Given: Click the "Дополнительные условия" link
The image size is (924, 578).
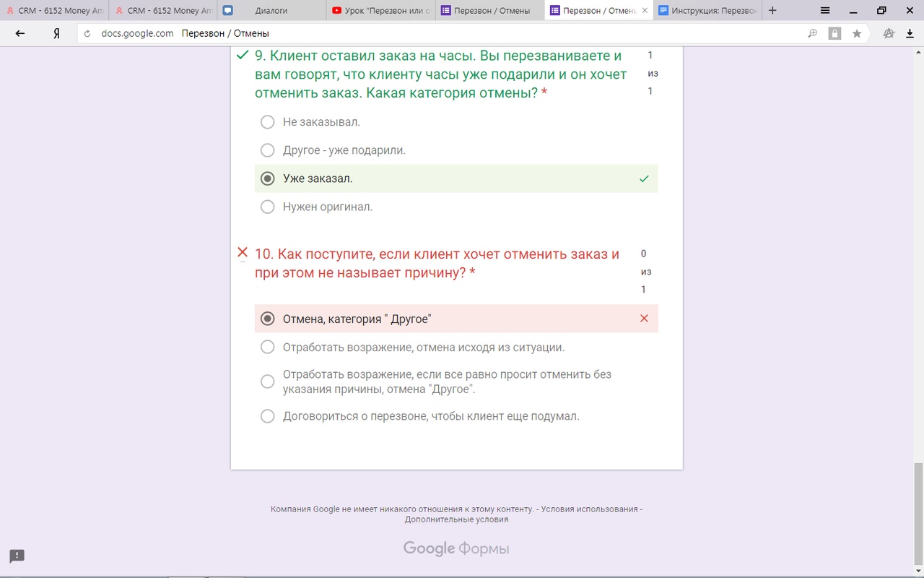Looking at the screenshot, I should 456,519.
